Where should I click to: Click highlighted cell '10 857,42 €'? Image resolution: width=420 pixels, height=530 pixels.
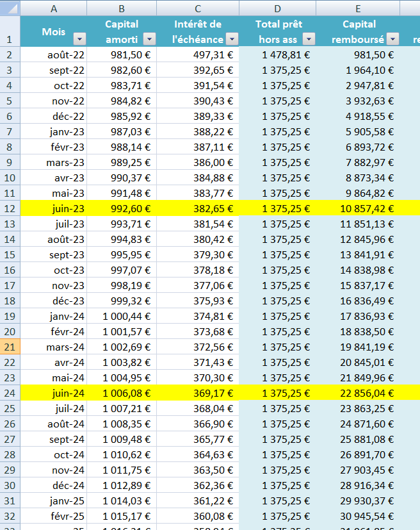[358, 208]
